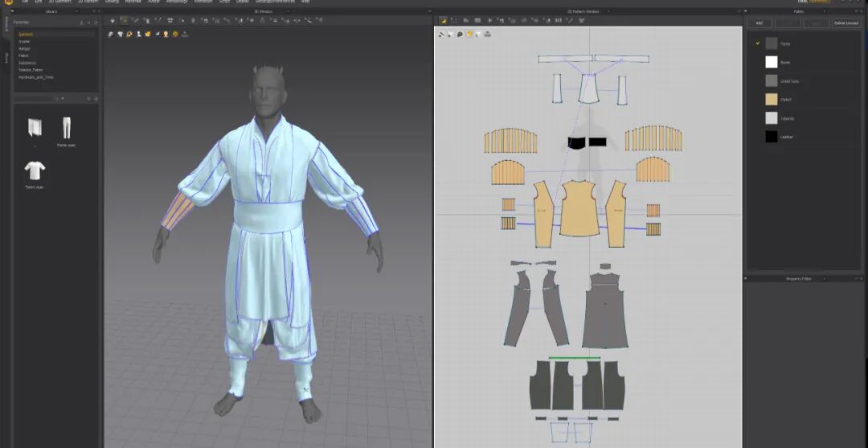Toggle the checkmark beside the Pants fabric
The width and height of the screenshot is (868, 448).
[757, 43]
